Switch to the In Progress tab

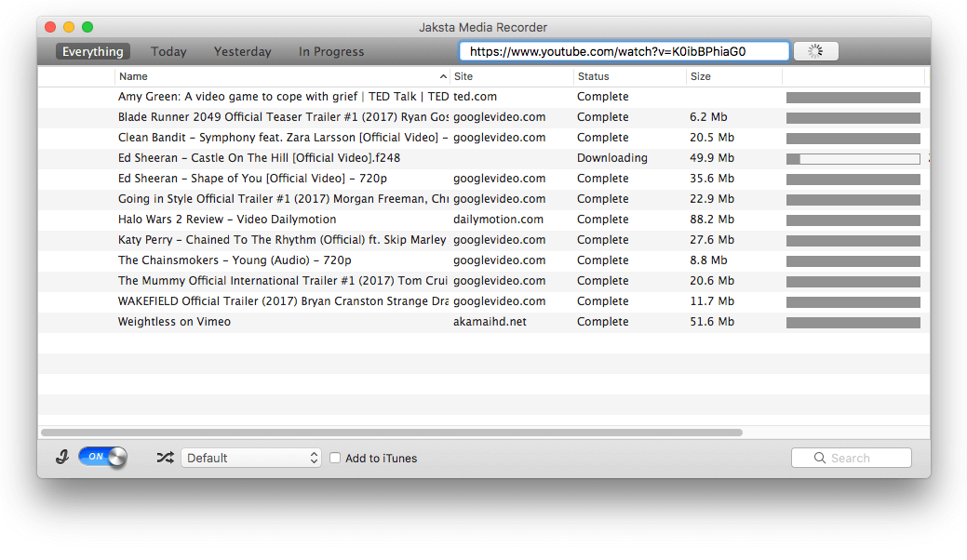331,52
